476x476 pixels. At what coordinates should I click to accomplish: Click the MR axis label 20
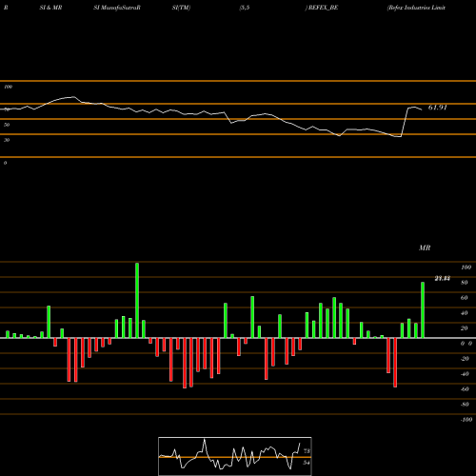coord(465,328)
